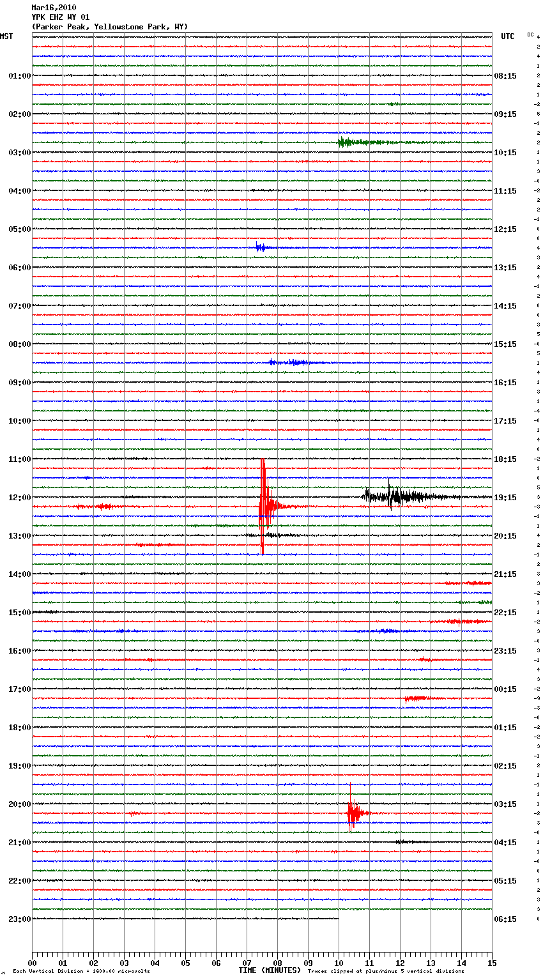Viewport: 543px width, 980px height.
Task: Click the 21:15 UTC time label
Action: pos(505,574)
